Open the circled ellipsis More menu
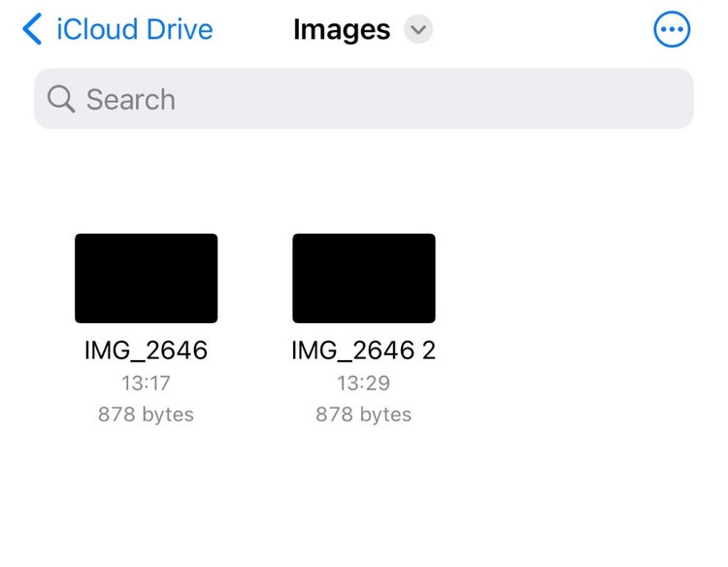Image resolution: width=728 pixels, height=567 pixels. pos(672,30)
